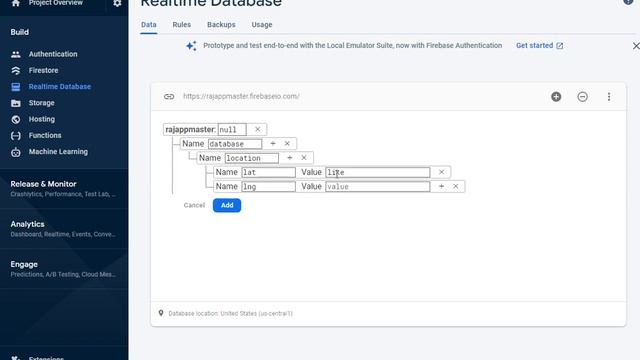Open Machine Learning in the sidebar

coord(58,152)
